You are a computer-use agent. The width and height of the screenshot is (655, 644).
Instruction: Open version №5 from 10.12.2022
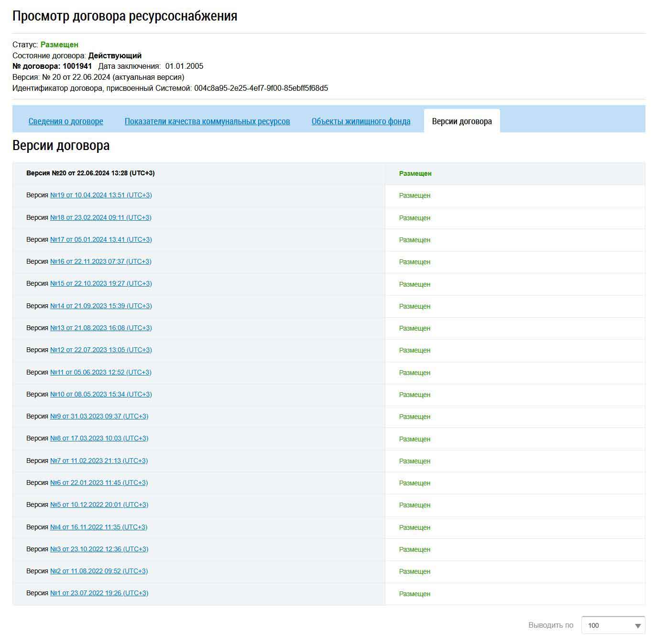99,504
